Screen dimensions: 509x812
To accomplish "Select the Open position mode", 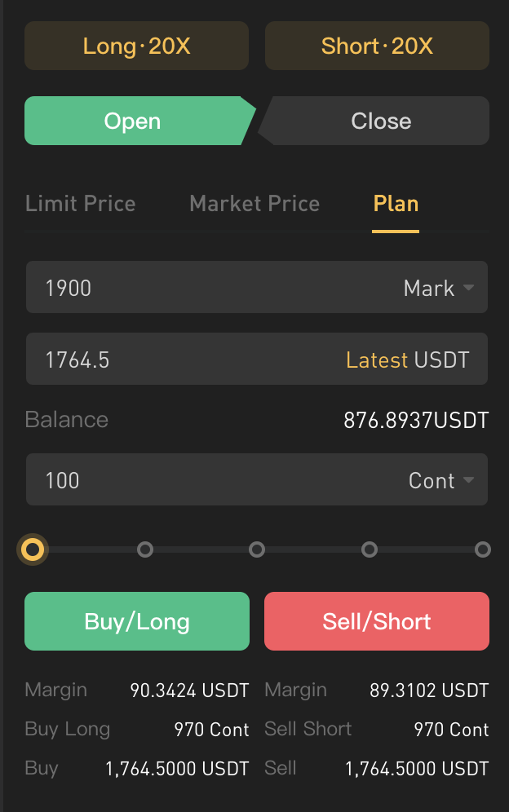I will pyautogui.click(x=132, y=121).
